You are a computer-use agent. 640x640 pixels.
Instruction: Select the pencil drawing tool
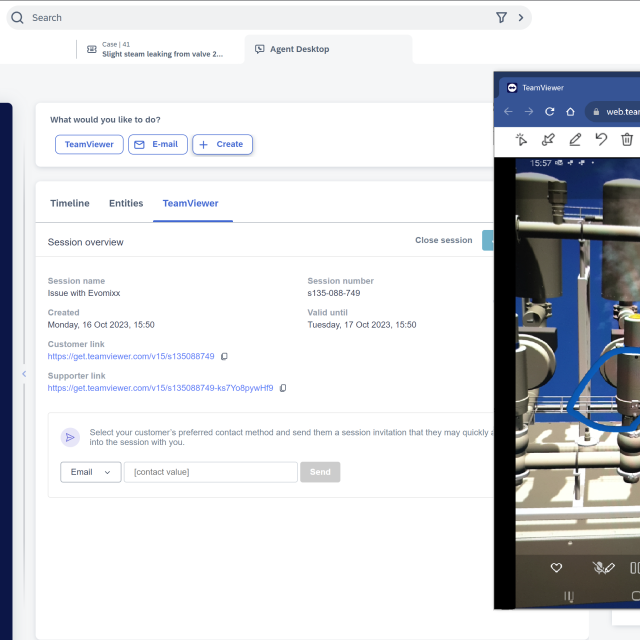click(575, 140)
